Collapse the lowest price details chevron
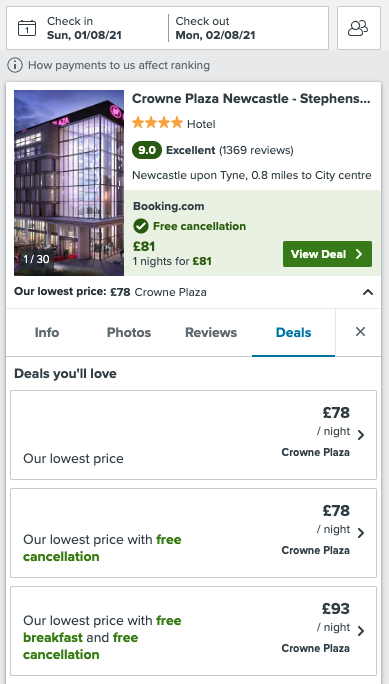This screenshot has height=684, width=389. click(x=368, y=292)
